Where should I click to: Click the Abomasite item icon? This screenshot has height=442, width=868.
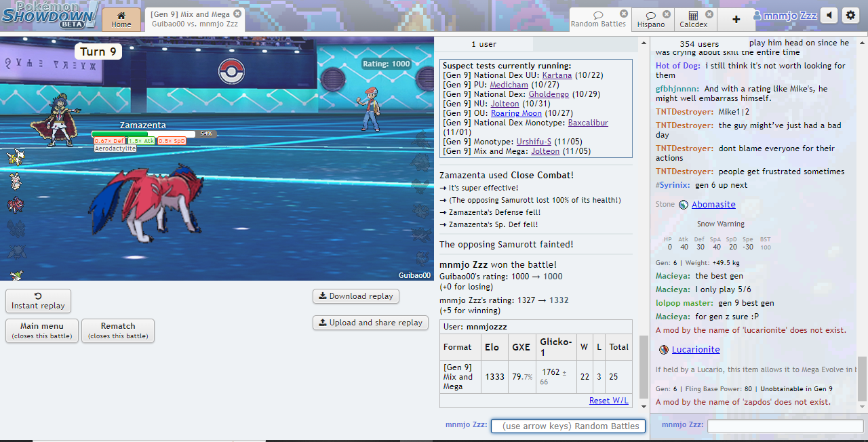click(x=684, y=205)
